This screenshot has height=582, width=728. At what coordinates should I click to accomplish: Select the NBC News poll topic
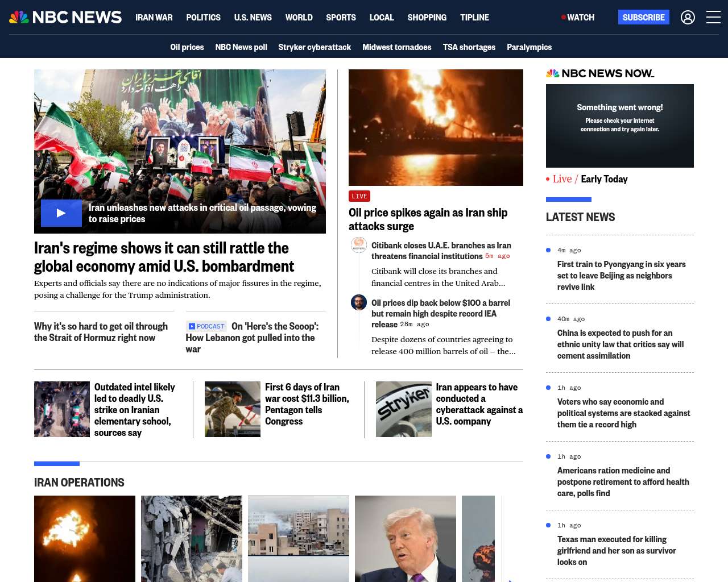click(x=241, y=47)
